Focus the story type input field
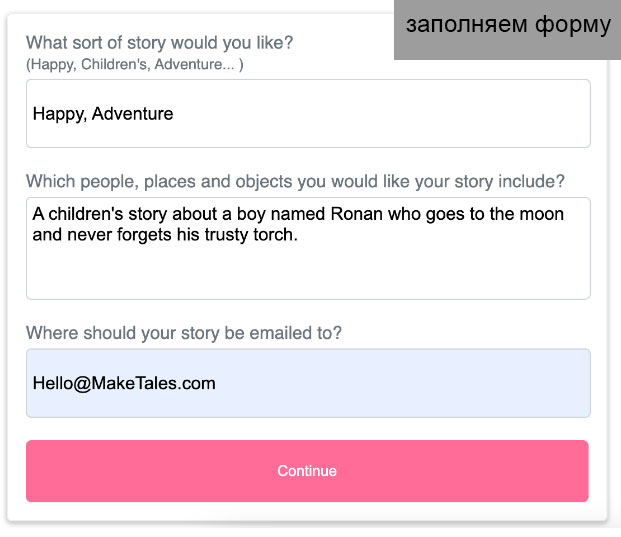The width and height of the screenshot is (621, 537). [308, 114]
